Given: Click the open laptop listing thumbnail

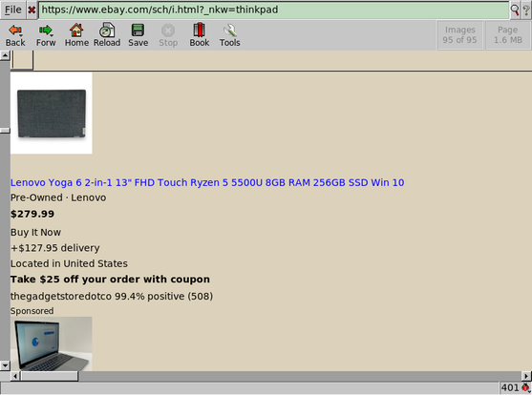Looking at the screenshot, I should [x=52, y=343].
